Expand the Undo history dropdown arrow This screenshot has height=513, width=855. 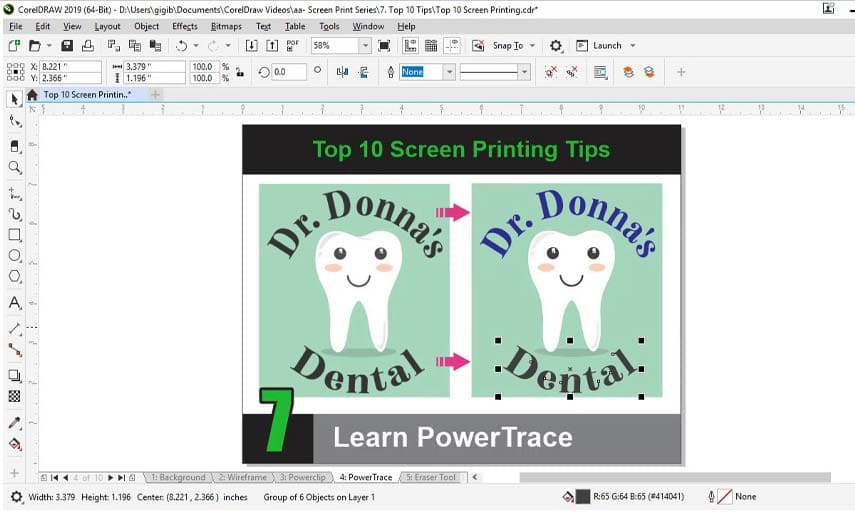coord(196,46)
